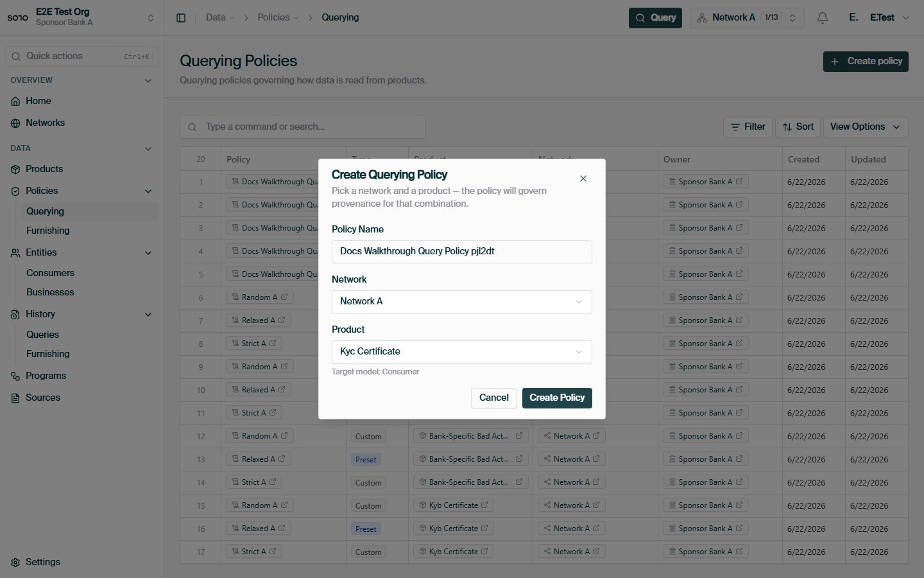
Task: Click the Preset badge in row 13
Action: 366,459
